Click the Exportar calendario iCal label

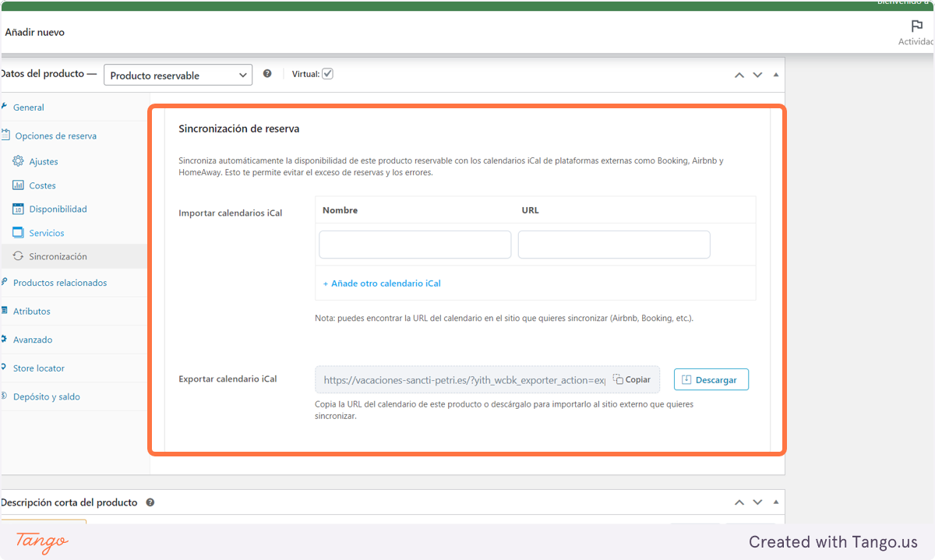(228, 379)
